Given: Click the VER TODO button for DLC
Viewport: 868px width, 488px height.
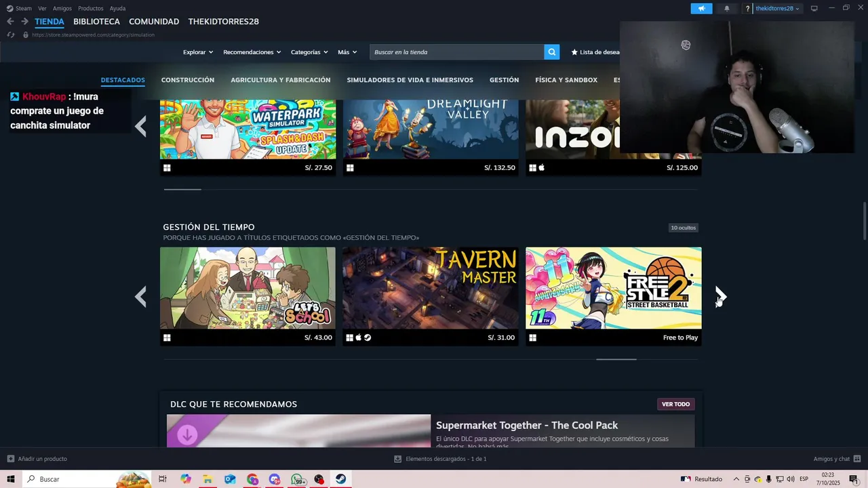Looking at the screenshot, I should [x=675, y=404].
